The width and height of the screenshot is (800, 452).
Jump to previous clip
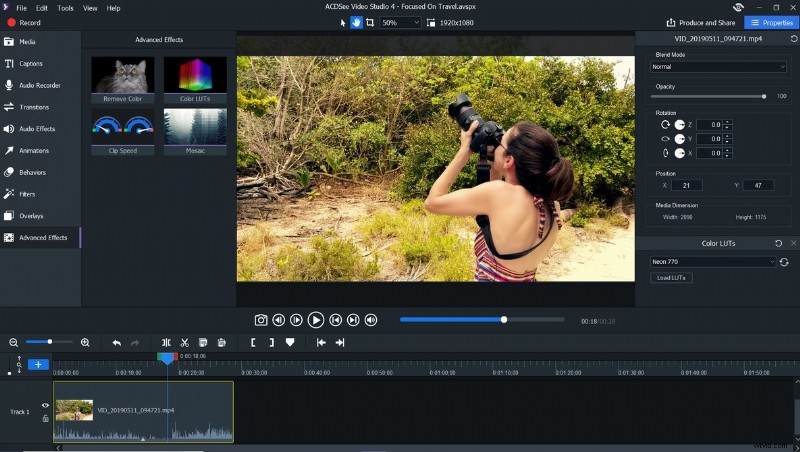pos(335,320)
